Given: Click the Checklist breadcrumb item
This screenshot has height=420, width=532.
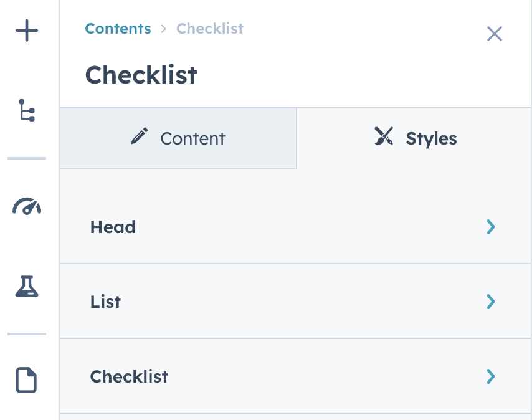Looking at the screenshot, I should coord(209,29).
